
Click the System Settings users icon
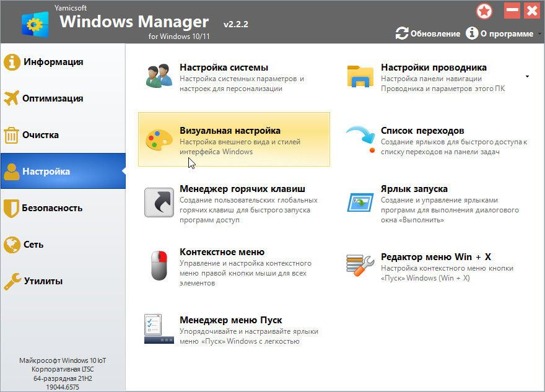tap(159, 76)
